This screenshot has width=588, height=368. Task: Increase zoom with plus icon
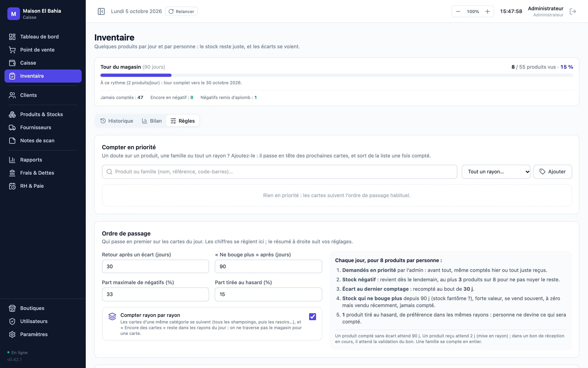click(x=487, y=11)
